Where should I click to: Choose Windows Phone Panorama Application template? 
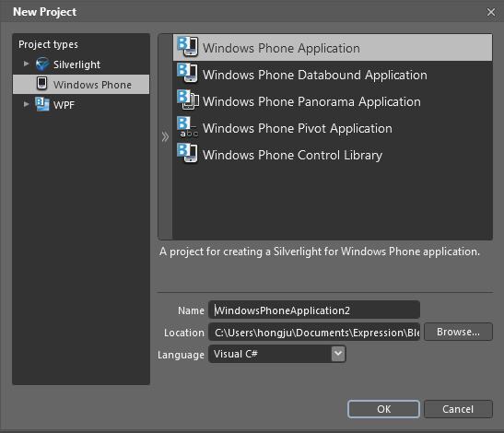(333, 101)
